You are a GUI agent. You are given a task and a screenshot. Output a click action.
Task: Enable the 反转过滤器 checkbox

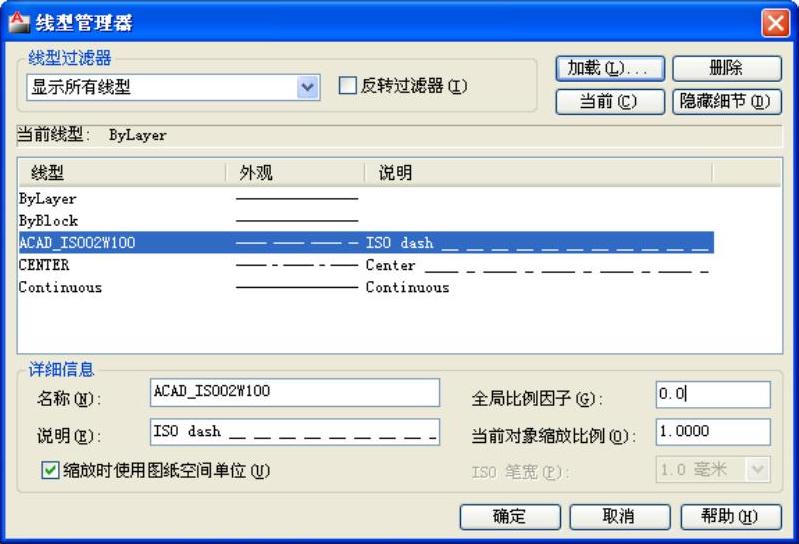pos(348,86)
